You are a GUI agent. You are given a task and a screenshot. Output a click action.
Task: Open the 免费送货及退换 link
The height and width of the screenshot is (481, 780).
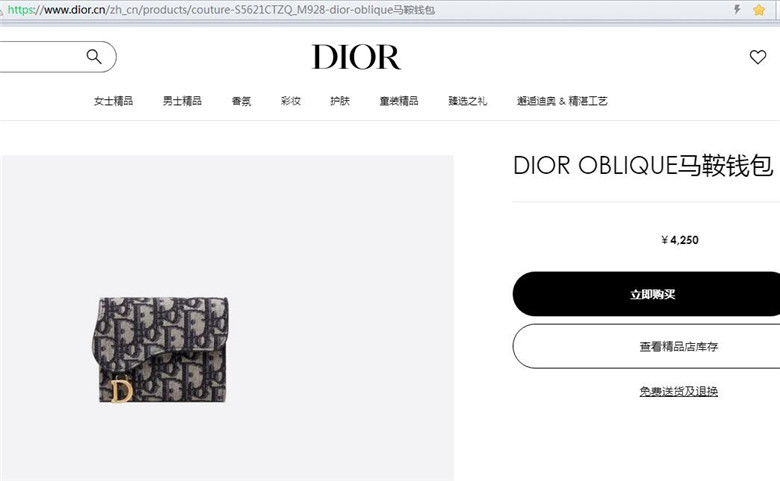click(x=679, y=391)
